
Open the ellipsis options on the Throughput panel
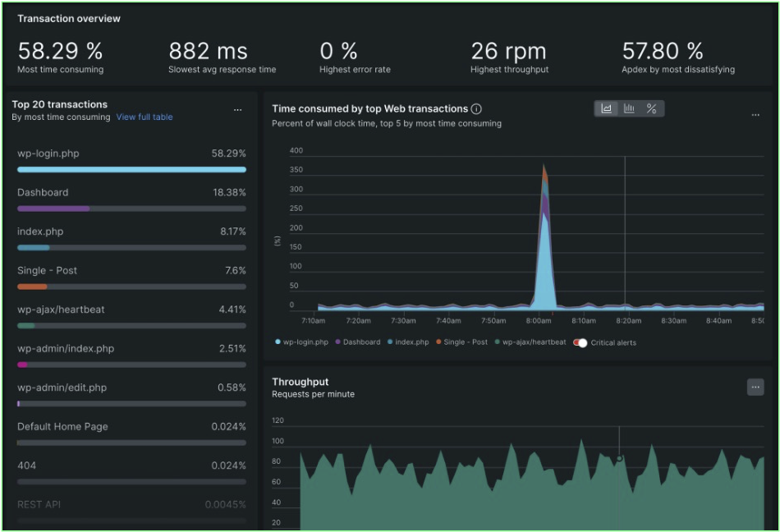(x=757, y=386)
